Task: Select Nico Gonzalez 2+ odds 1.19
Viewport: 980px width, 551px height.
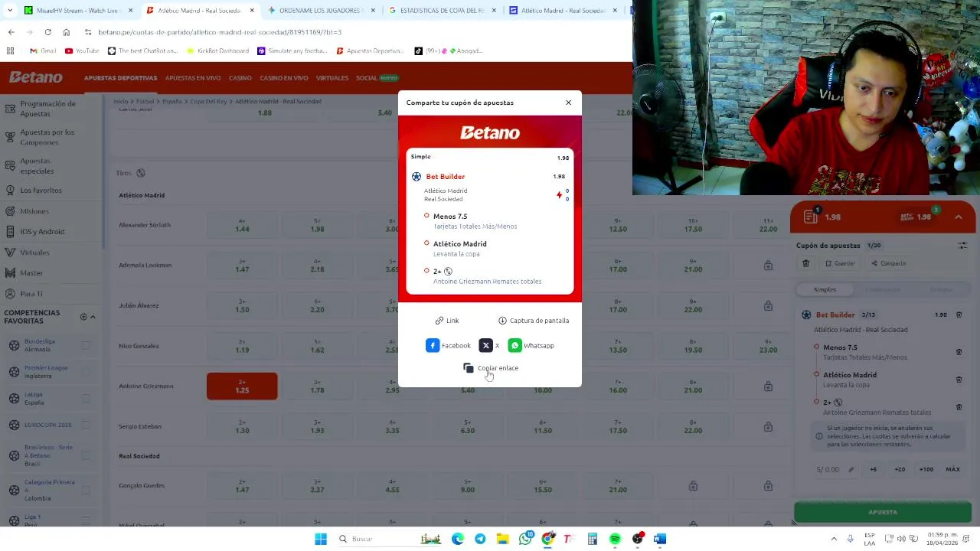Action: tap(242, 346)
